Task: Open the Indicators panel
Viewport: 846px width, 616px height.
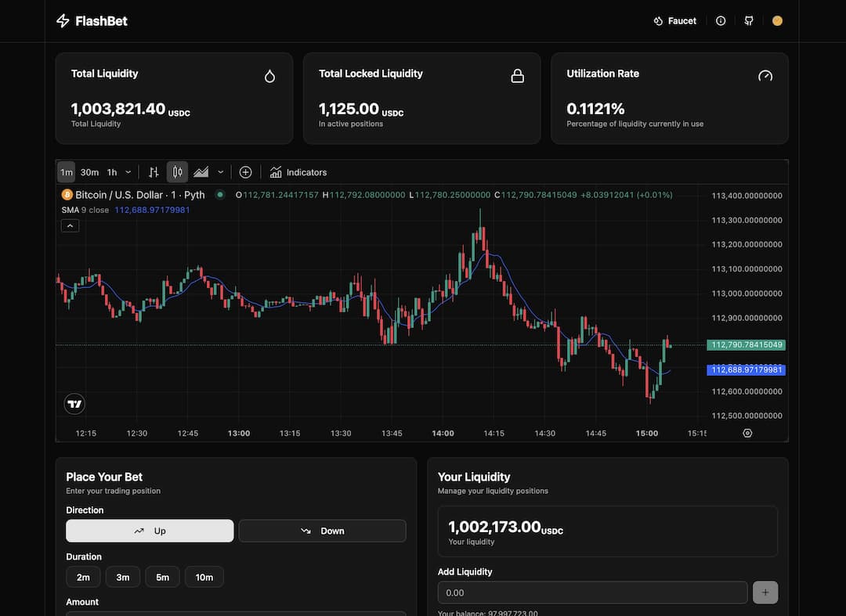Action: pyautogui.click(x=298, y=171)
